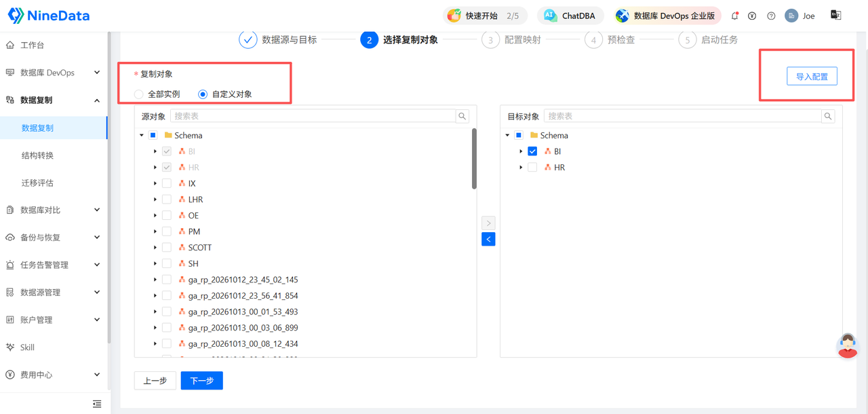This screenshot has height=414, width=868.
Task: Collapse the target Schema root node
Action: coord(507,135)
